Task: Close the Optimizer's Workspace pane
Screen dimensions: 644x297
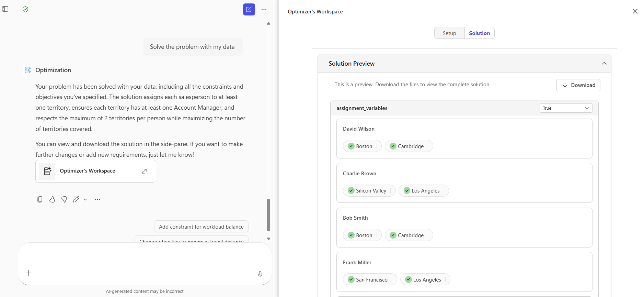Action: (x=635, y=11)
